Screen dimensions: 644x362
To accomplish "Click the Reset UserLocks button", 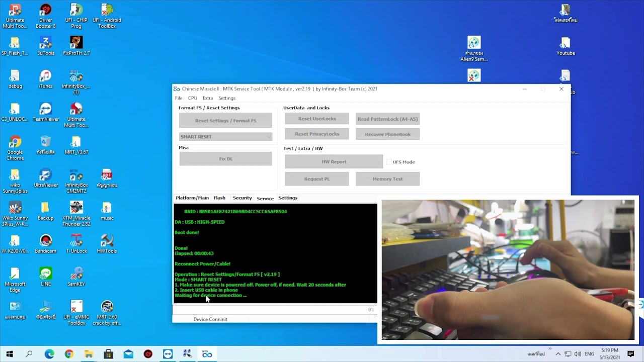I will 317,119.
